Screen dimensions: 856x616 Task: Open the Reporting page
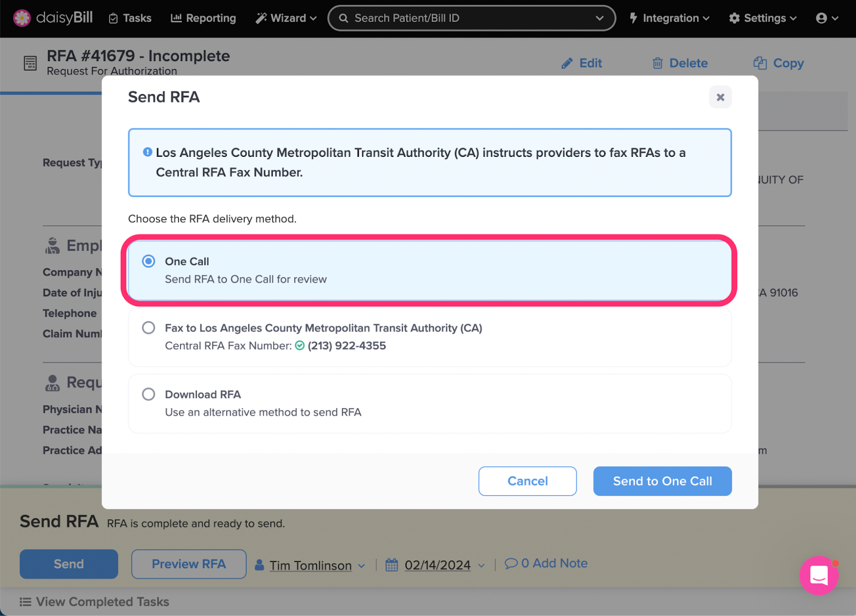coord(203,18)
